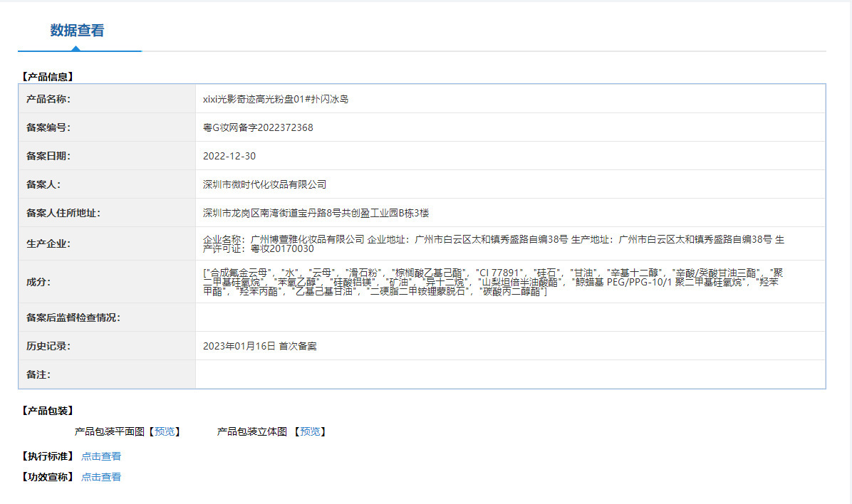Open 产品包装平面图 预览 link

pos(165,431)
